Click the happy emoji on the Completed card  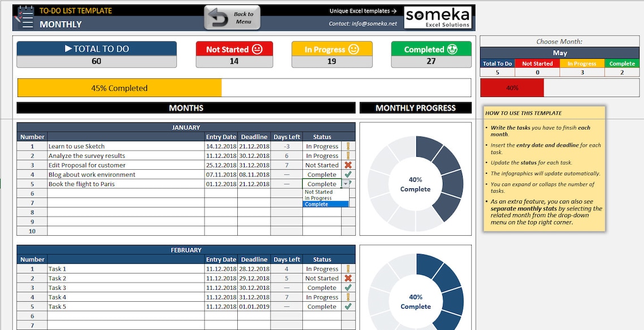tap(452, 50)
